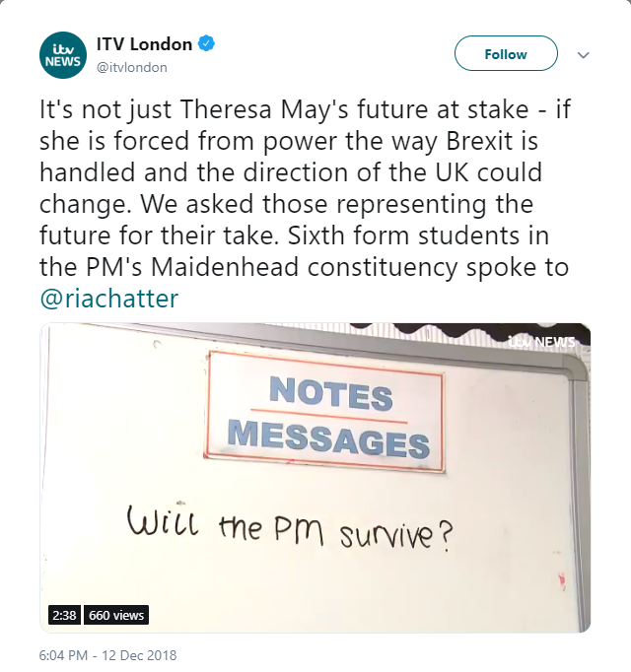Open the @itvlondon handle link
631x672 pixels.
tap(131, 67)
